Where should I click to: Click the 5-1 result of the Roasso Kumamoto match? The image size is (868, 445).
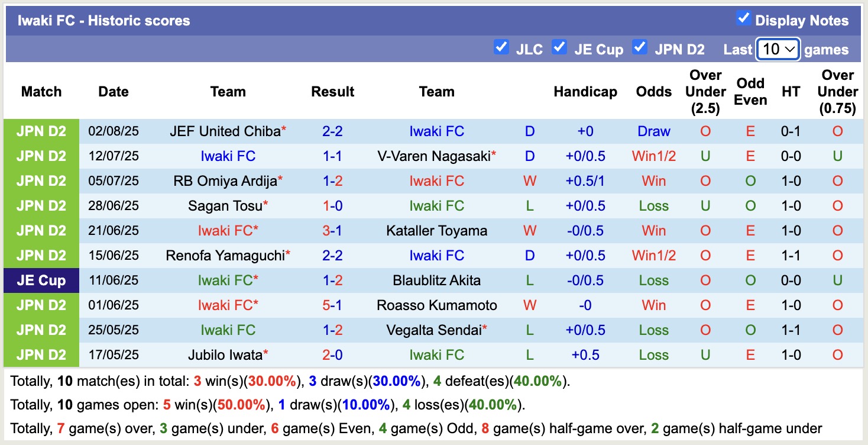[332, 305]
